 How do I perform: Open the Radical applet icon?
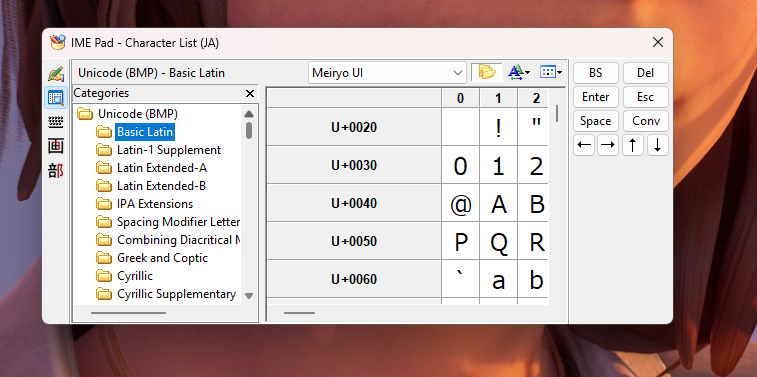coord(56,170)
